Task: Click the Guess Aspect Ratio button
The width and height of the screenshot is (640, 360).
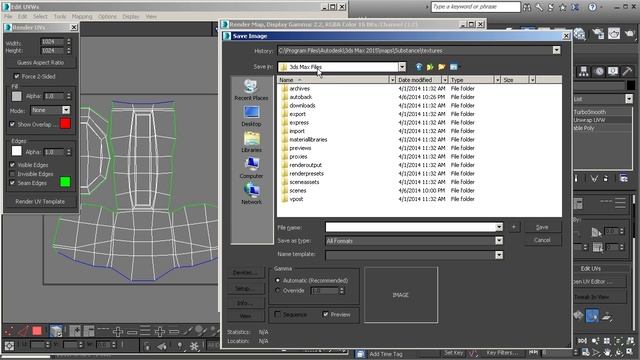Action: (x=40, y=62)
